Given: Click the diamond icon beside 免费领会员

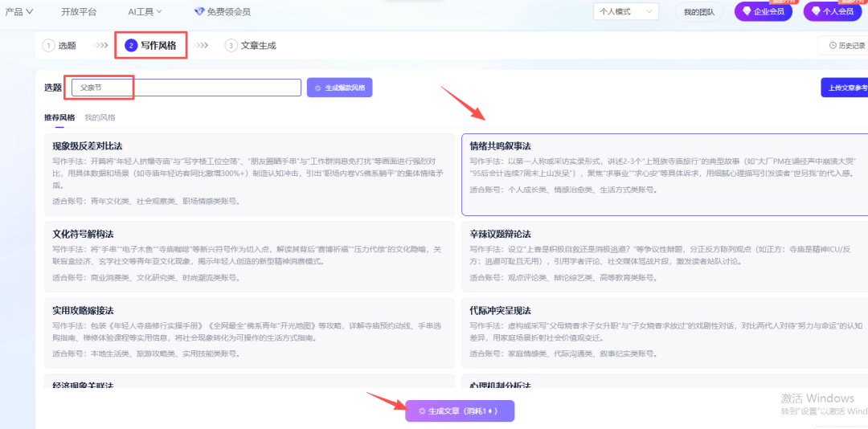Looking at the screenshot, I should (x=199, y=11).
